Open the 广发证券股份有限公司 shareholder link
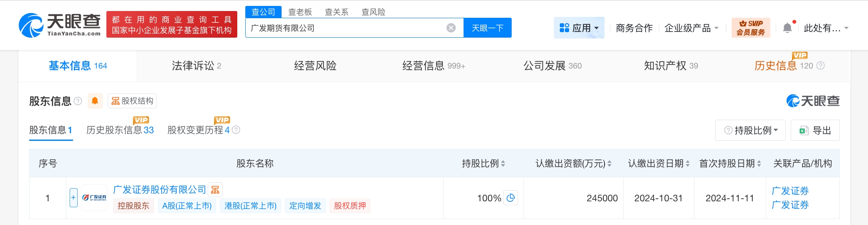868x225 pixels. (160, 189)
